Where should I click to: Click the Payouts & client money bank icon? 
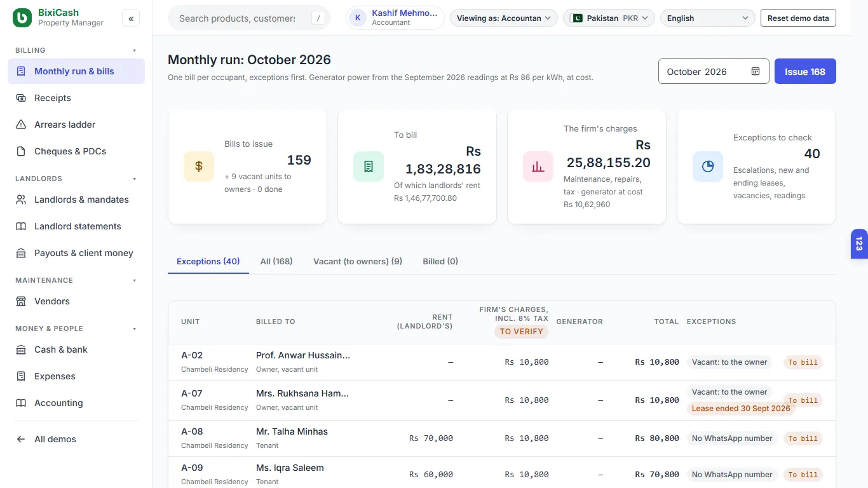pos(21,253)
